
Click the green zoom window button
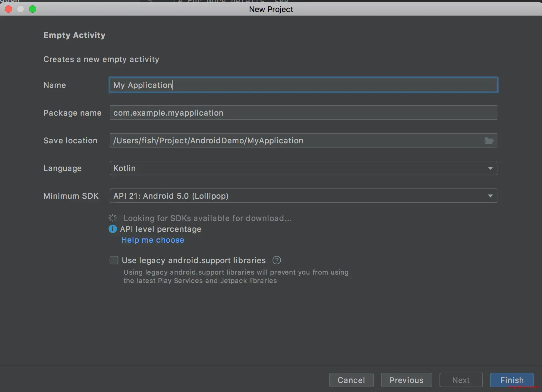pyautogui.click(x=33, y=9)
